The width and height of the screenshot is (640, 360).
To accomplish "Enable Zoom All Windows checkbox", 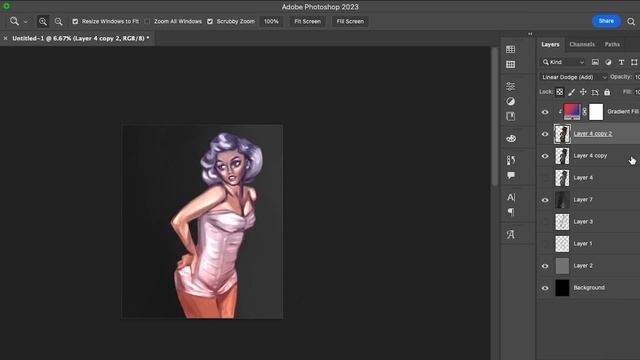I will [147, 22].
